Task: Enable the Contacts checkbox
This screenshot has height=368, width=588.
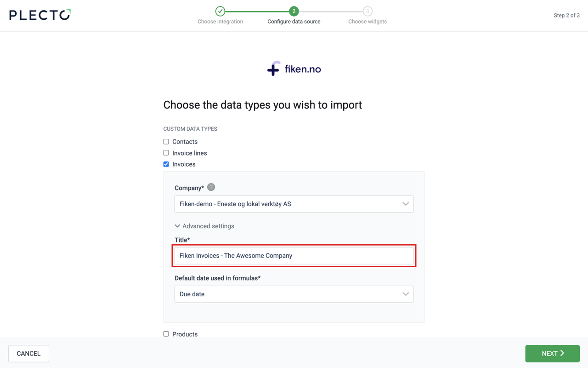Action: (166, 142)
